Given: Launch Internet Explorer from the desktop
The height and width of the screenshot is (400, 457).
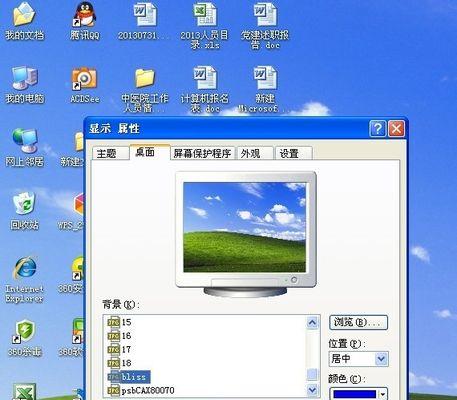Looking at the screenshot, I should click(25, 267).
